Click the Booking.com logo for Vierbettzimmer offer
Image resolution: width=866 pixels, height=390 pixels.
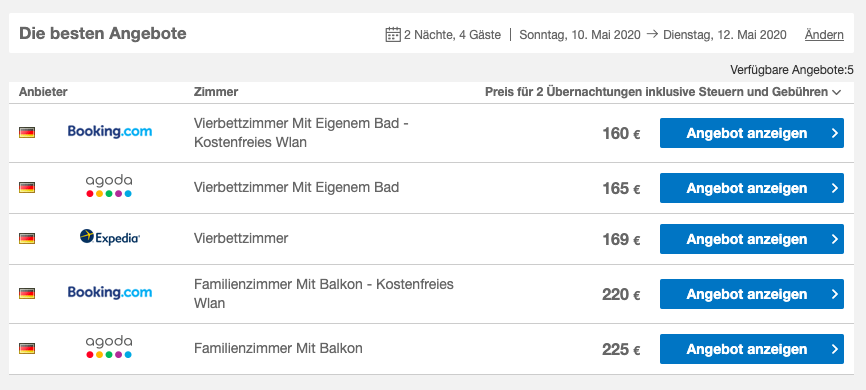110,131
